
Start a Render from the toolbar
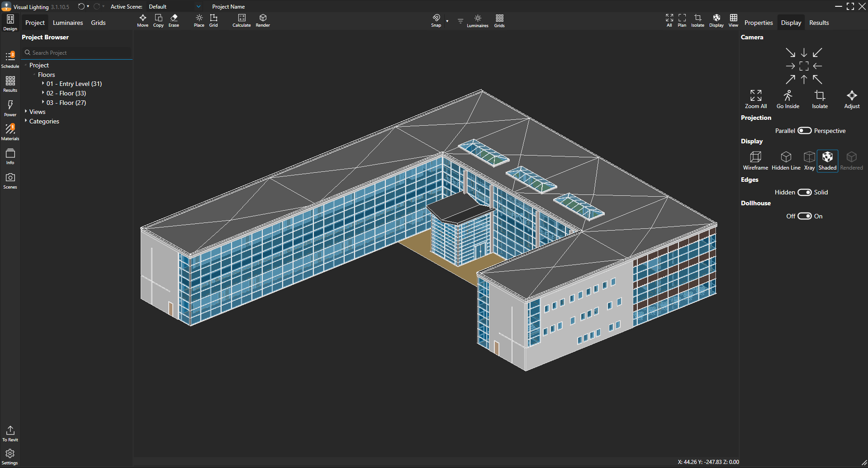(x=263, y=20)
